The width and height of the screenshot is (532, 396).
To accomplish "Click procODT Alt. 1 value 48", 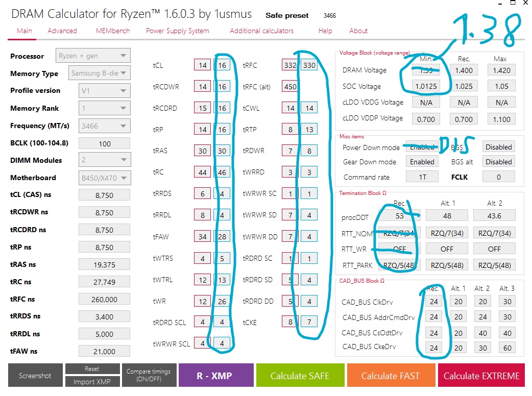I will (447, 216).
